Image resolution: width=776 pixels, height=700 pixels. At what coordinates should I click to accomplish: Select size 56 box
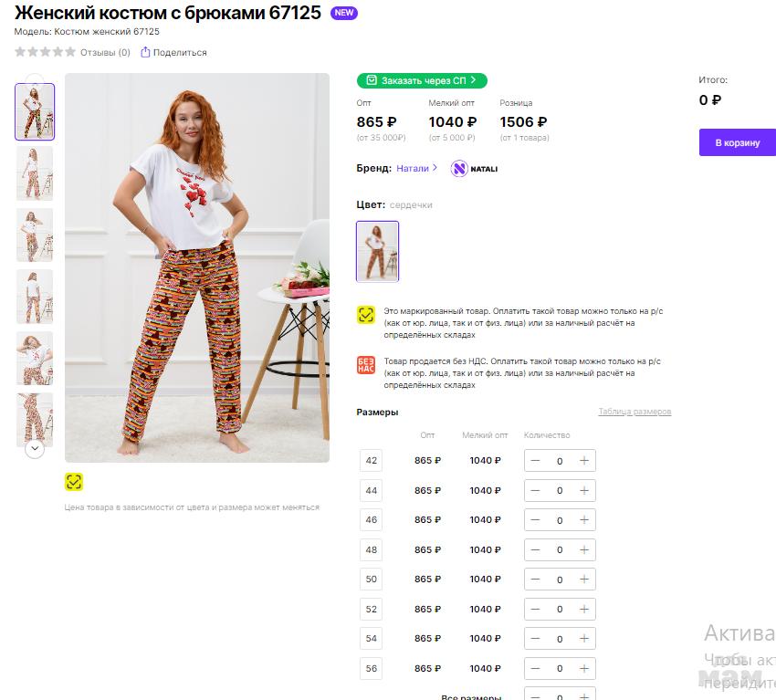pyautogui.click(x=371, y=668)
